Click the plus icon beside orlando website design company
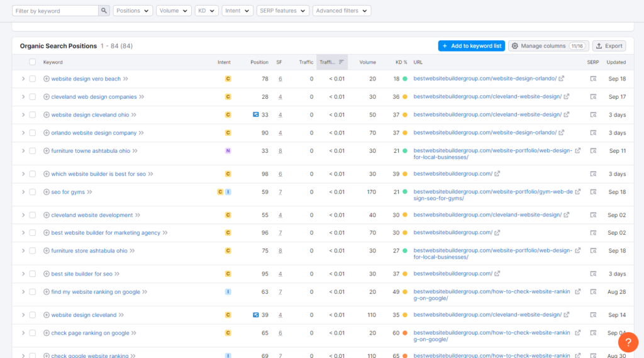Image resolution: width=644 pixels, height=358 pixels. (47, 133)
